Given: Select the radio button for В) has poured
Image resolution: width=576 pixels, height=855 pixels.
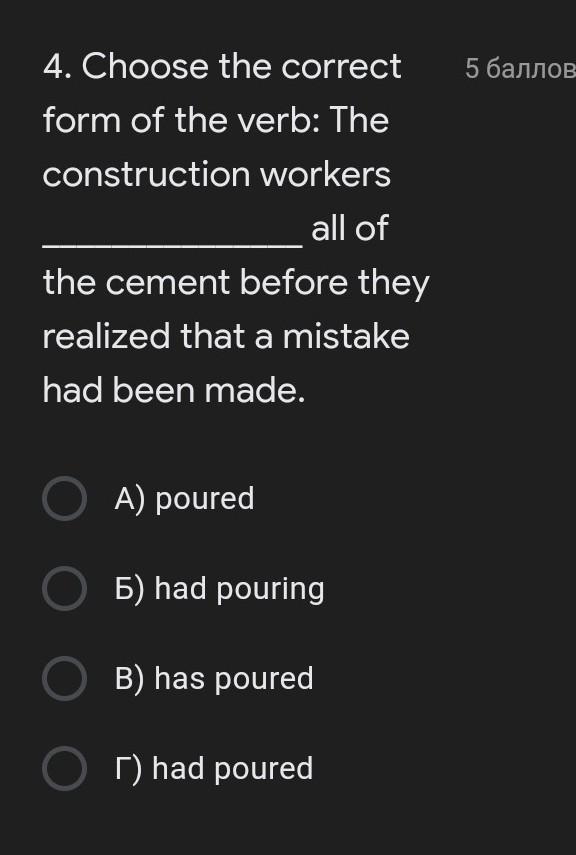Looking at the screenshot, I should click(64, 678).
